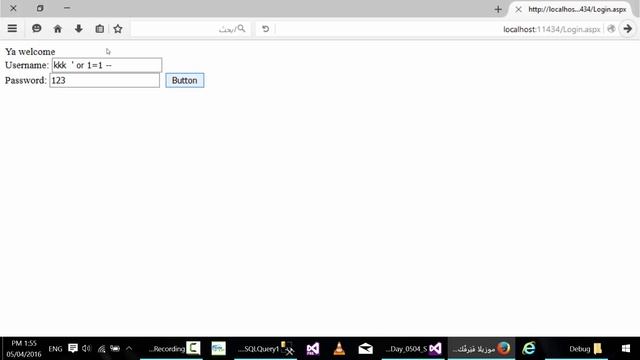640x360 pixels.
Task: Click the Password text field
Action: click(x=104, y=80)
